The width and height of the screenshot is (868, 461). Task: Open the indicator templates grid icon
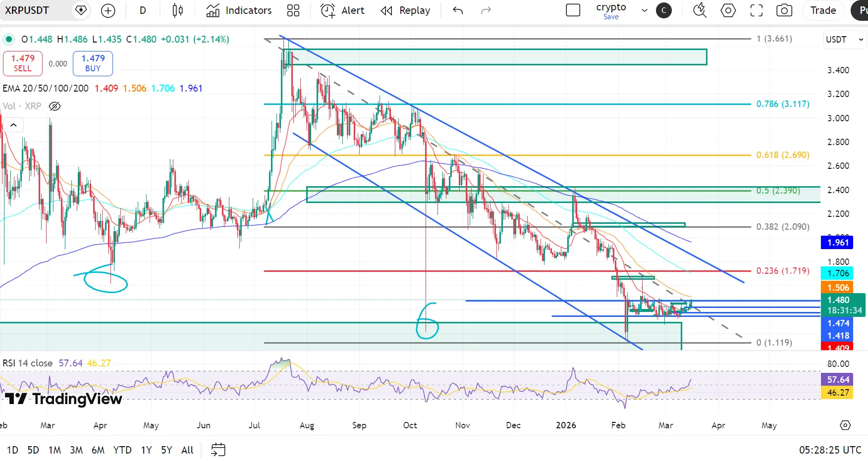pyautogui.click(x=293, y=10)
